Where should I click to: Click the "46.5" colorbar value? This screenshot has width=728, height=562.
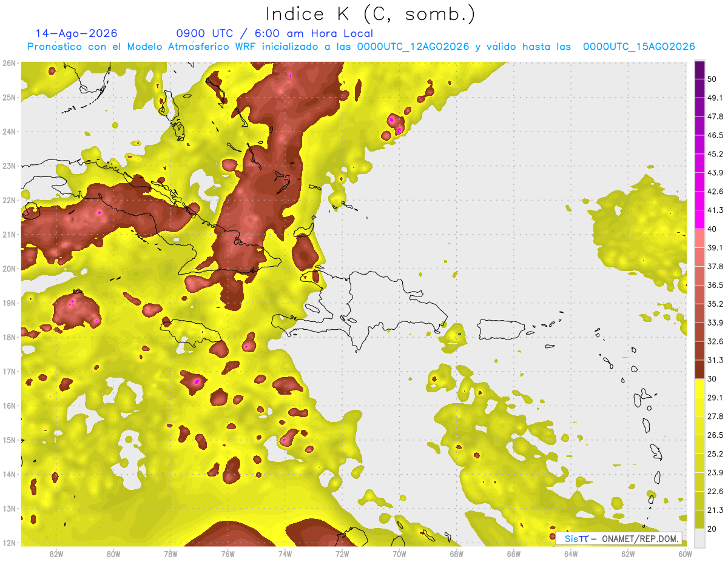(715, 135)
